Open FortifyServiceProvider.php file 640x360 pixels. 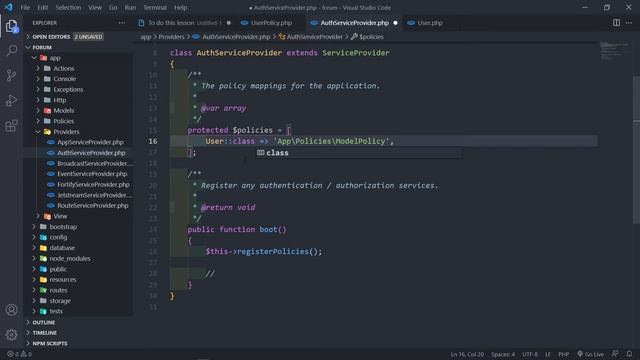coord(93,184)
